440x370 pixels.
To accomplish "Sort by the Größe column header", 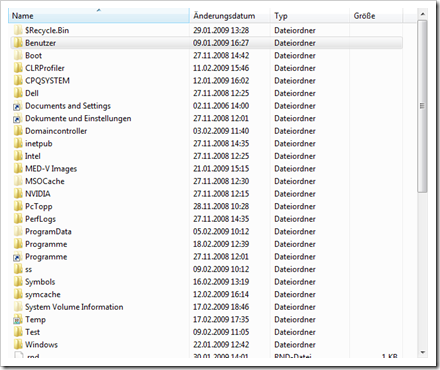I will point(376,16).
